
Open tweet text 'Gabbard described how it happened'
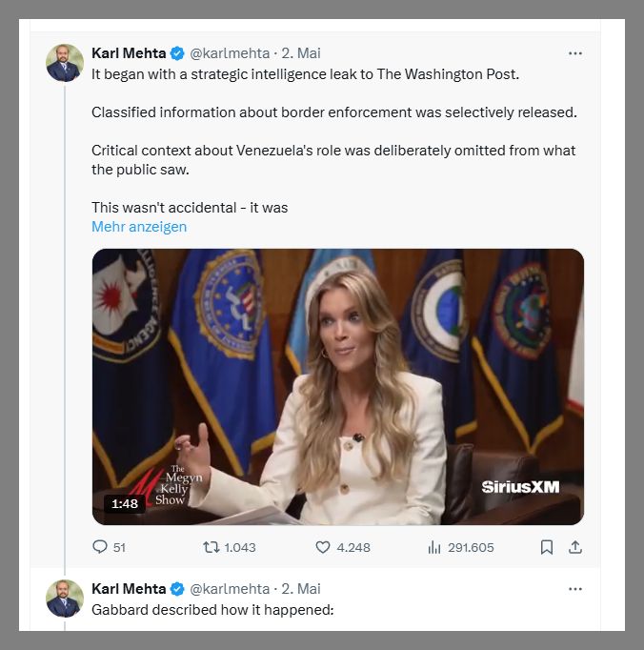click(x=212, y=609)
